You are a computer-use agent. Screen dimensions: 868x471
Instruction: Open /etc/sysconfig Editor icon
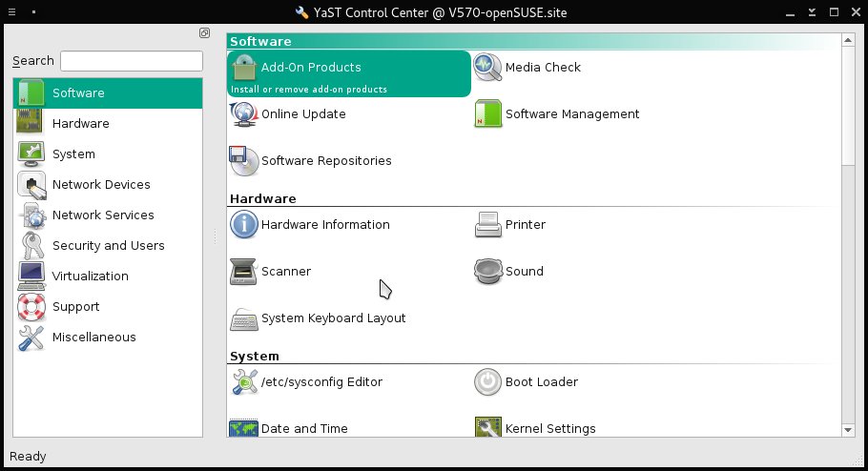point(243,382)
